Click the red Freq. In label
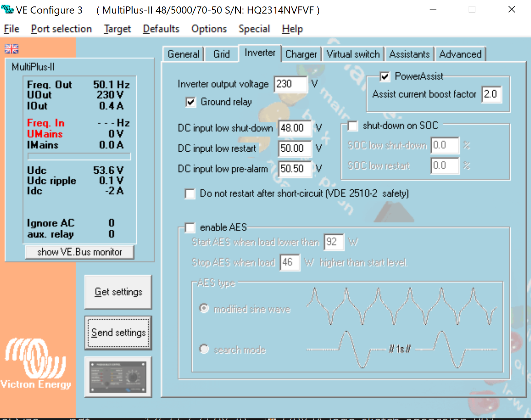531x420 pixels. (x=46, y=123)
